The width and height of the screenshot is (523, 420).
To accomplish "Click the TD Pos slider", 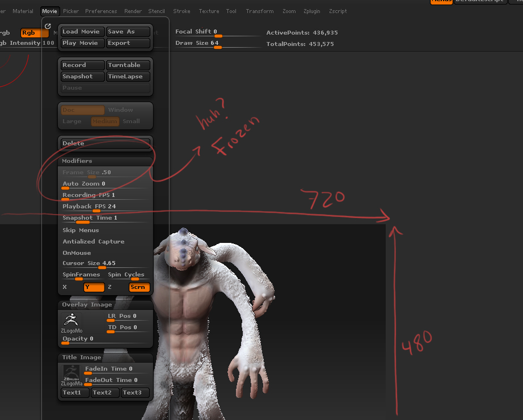I will 128,328.
